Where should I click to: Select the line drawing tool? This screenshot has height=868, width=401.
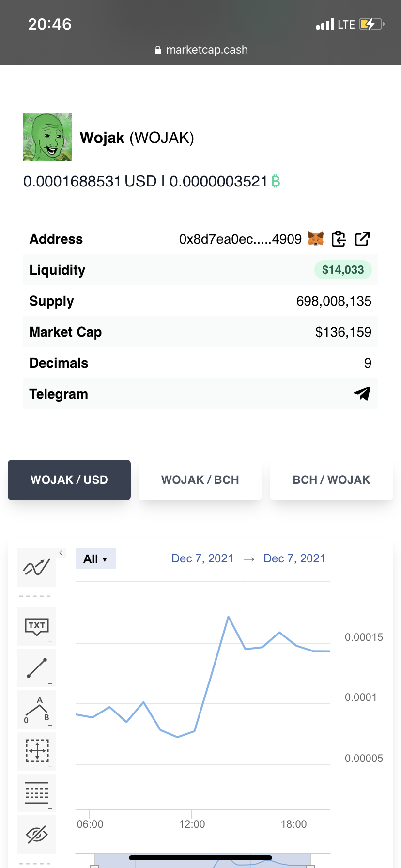tap(37, 668)
